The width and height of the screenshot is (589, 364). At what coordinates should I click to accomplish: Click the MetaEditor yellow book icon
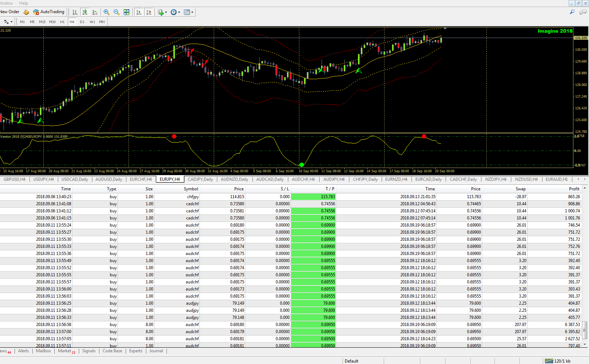26,12
